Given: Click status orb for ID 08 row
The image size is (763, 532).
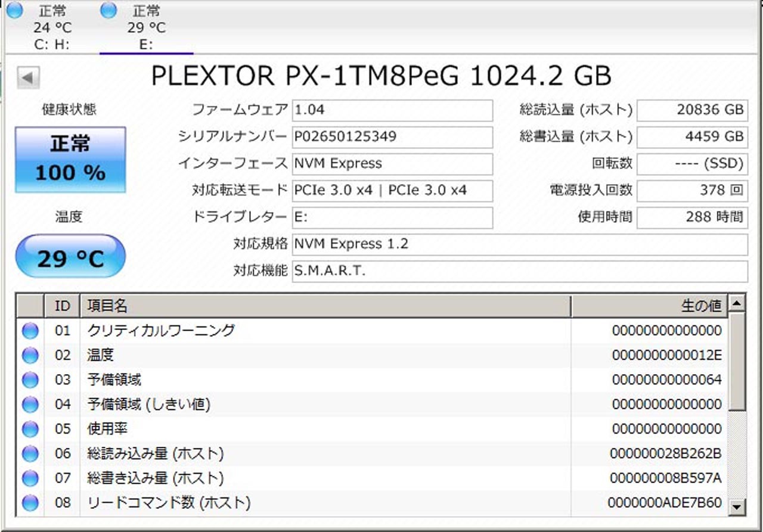Looking at the screenshot, I should click(30, 503).
